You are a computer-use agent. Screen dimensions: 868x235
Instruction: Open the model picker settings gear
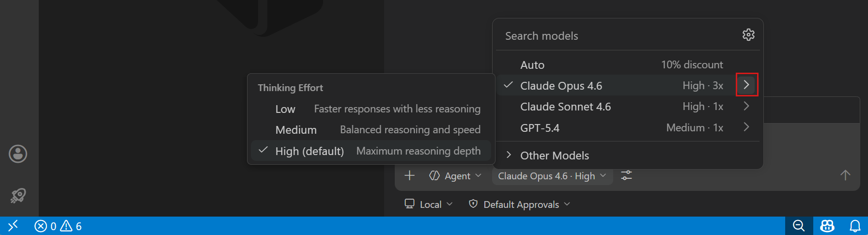coord(748,35)
